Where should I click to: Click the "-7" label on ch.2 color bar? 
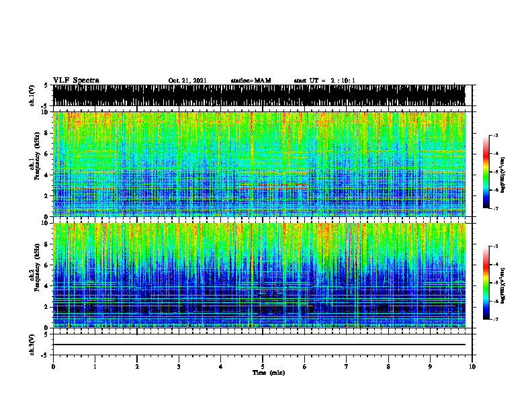[496, 319]
